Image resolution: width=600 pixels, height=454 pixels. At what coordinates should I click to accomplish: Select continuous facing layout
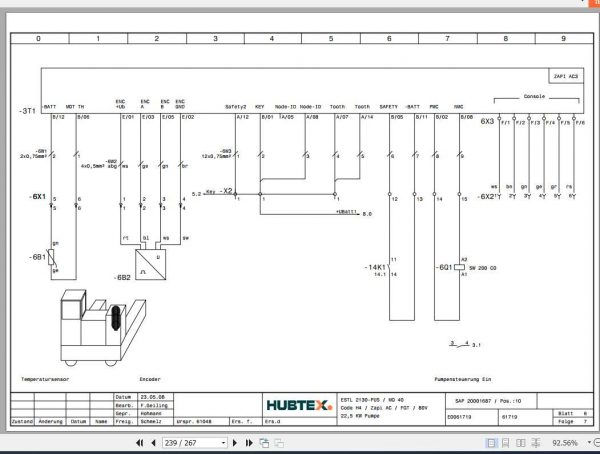click(536, 443)
